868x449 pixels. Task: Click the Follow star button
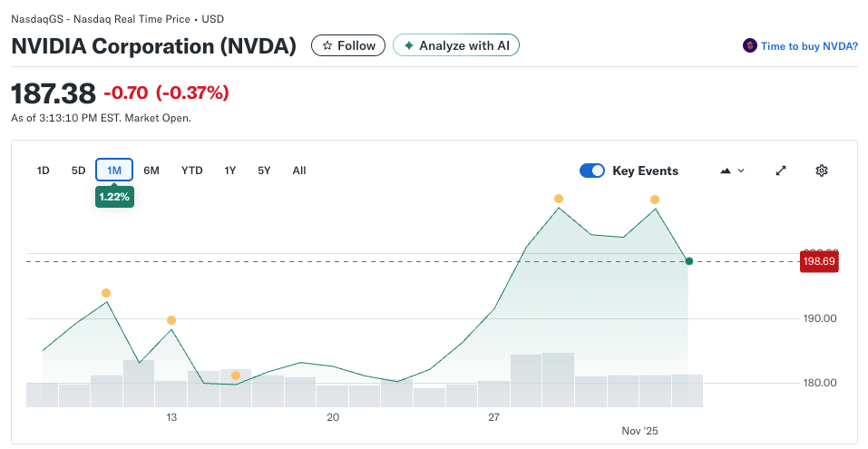[348, 45]
